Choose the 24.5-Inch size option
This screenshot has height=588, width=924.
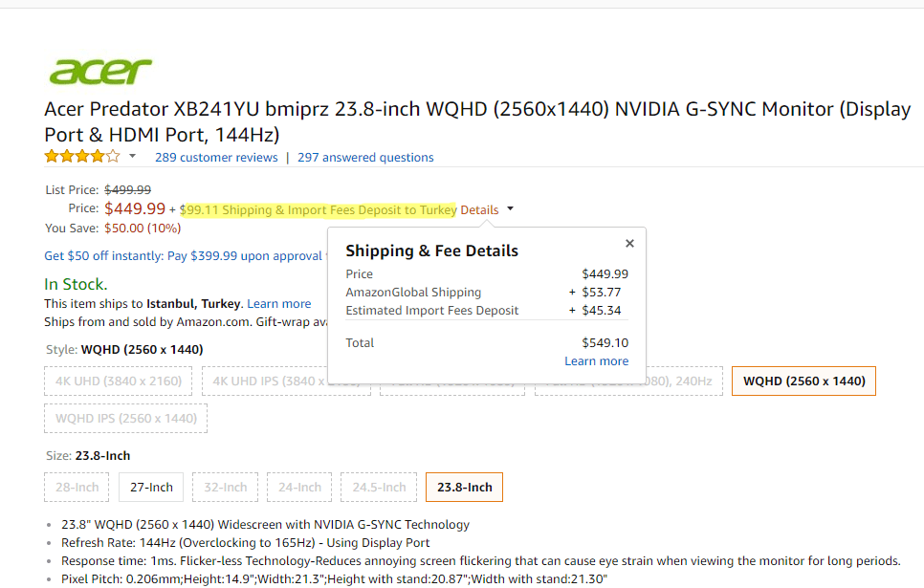379,488
